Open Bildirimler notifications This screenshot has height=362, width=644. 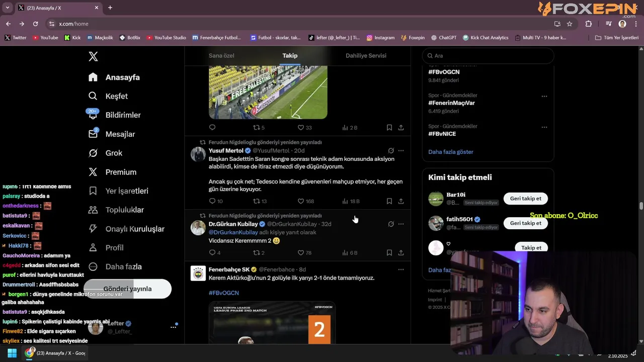115,115
